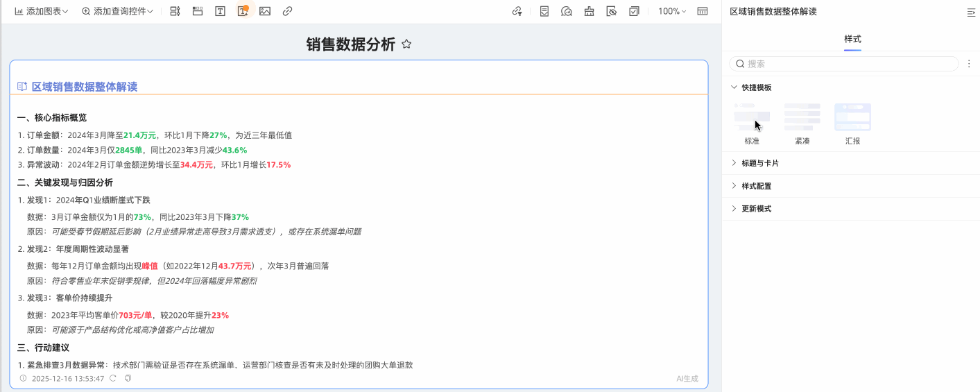The image size is (980, 392).
Task: Insert a rich text box
Action: pos(220,11)
